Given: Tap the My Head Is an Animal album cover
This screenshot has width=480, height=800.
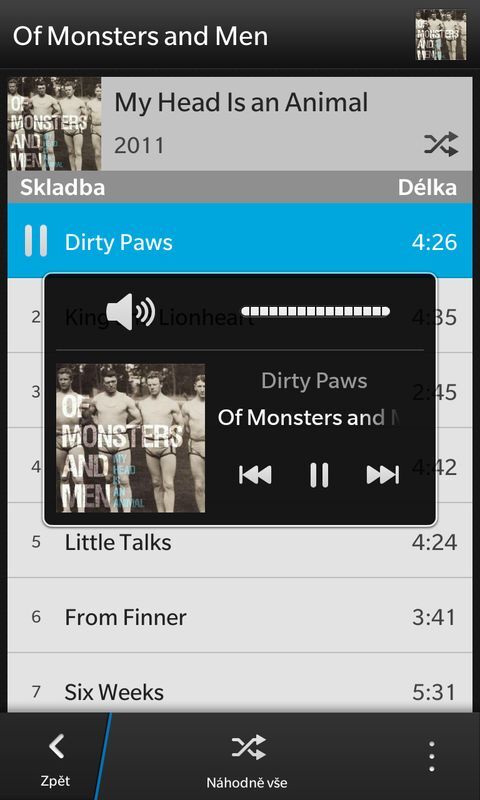Looking at the screenshot, I should tap(55, 124).
